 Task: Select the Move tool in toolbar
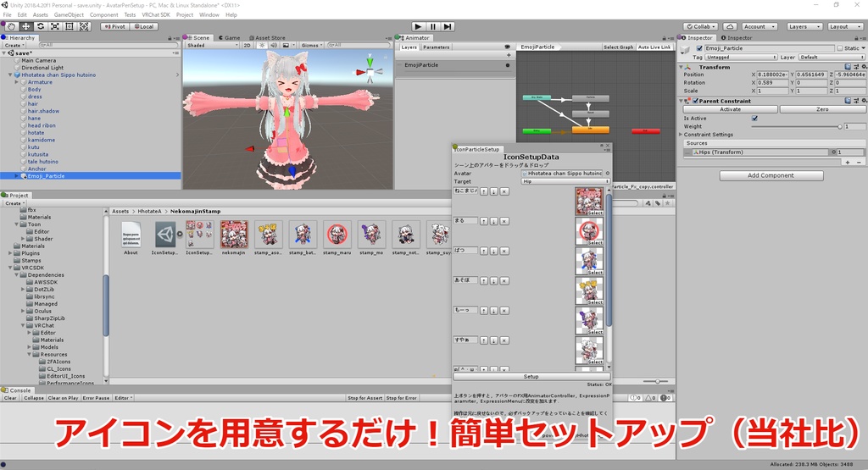click(25, 26)
